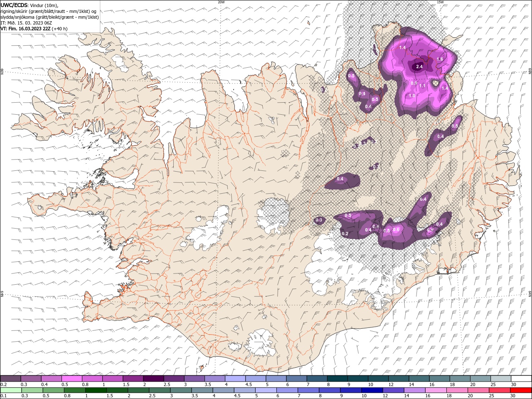Click the 1.6 precipitation value label
Screen dimensions: 532x399
(x=440, y=59)
